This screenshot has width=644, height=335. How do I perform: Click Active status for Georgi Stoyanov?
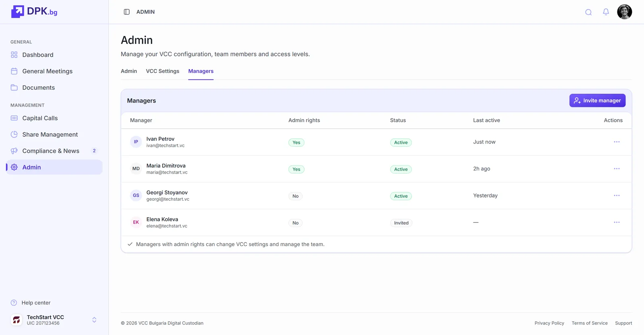pos(401,196)
